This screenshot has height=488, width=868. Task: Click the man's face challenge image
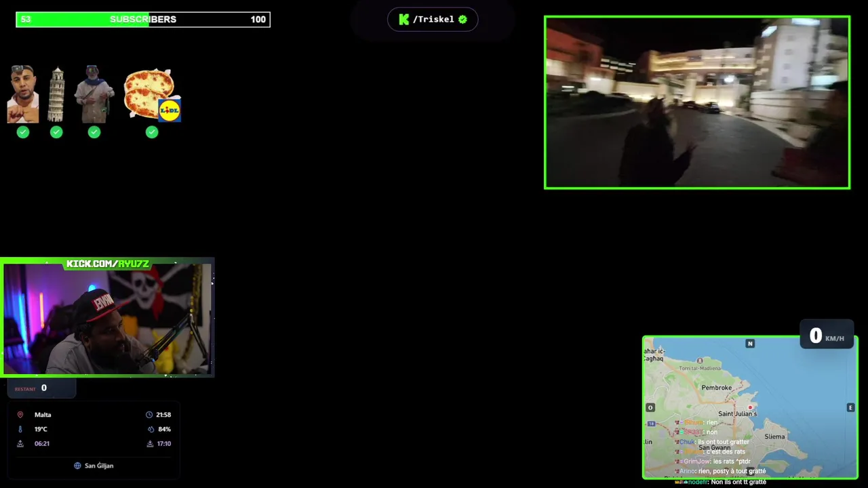tap(22, 94)
